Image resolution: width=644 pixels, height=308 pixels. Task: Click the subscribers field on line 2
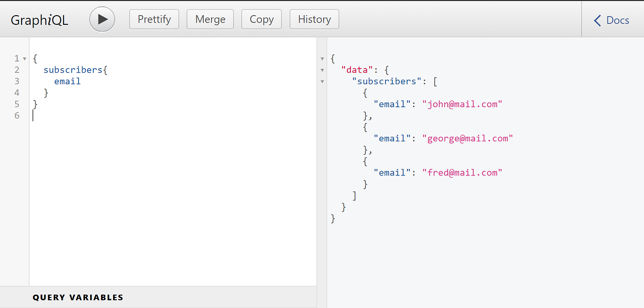pos(73,70)
